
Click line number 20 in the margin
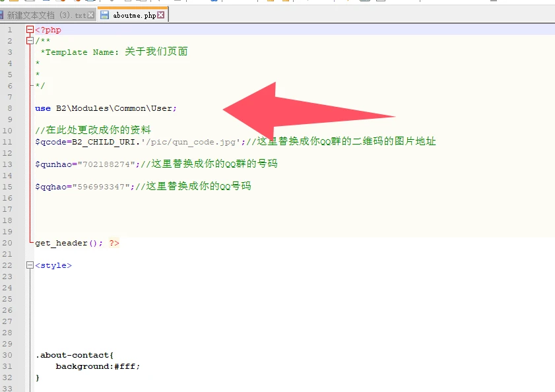[8, 243]
